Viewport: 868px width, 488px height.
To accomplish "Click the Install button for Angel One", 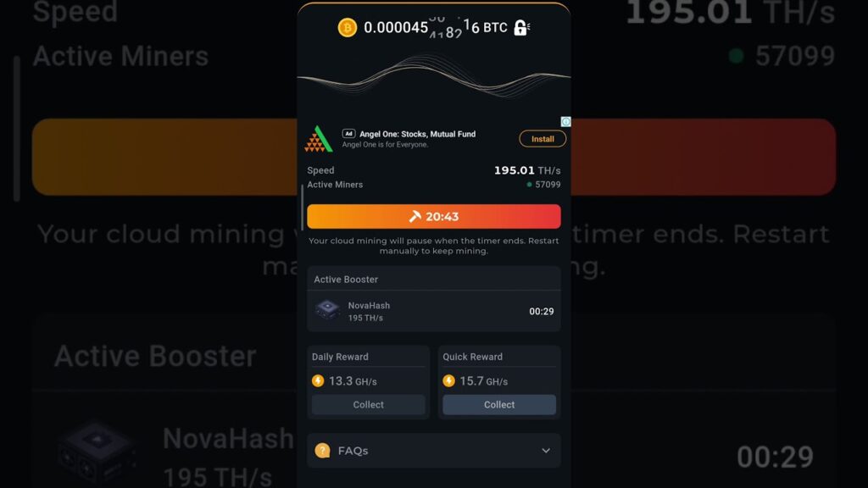I will coord(542,139).
